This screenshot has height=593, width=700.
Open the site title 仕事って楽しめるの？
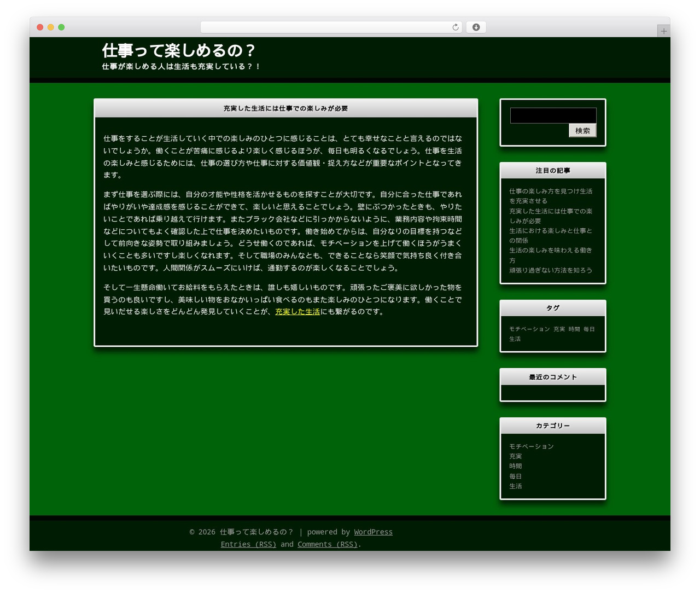pyautogui.click(x=179, y=51)
